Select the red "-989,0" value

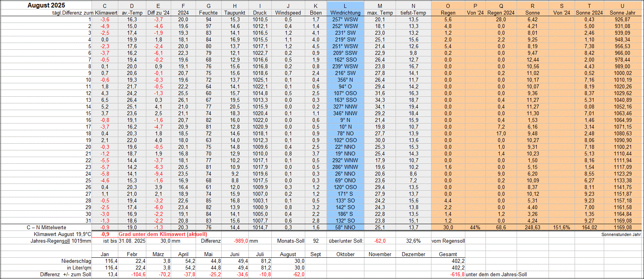click(240, 241)
